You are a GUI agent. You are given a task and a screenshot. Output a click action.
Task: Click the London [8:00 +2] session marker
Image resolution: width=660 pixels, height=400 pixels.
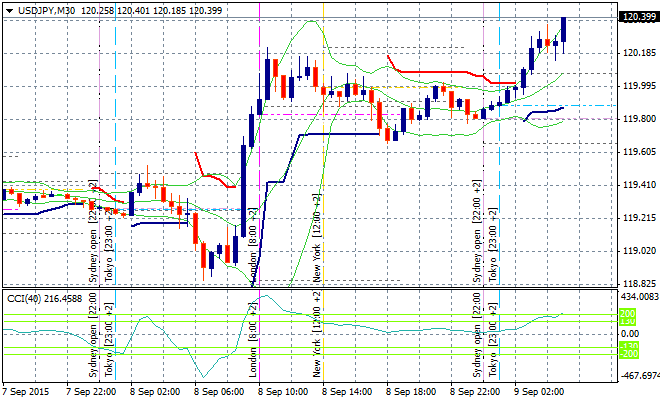pyautogui.click(x=255, y=250)
